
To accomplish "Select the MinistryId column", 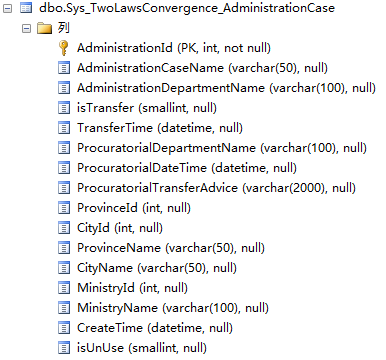I will 132,288.
